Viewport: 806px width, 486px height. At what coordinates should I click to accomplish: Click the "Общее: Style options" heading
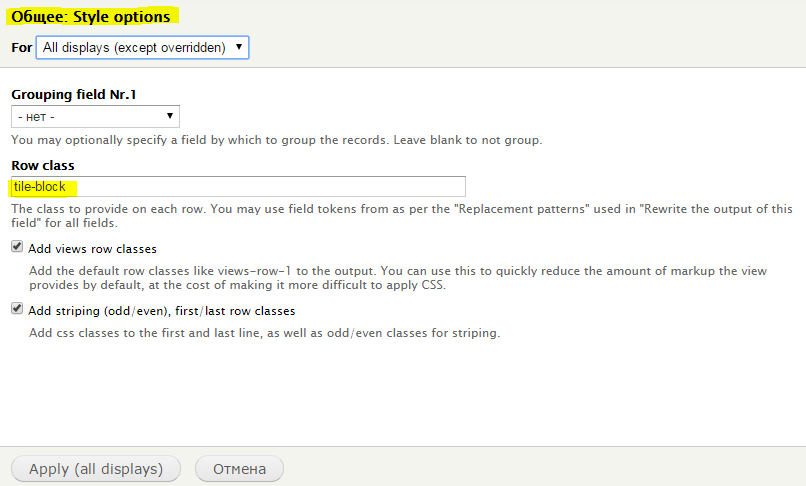[90, 16]
